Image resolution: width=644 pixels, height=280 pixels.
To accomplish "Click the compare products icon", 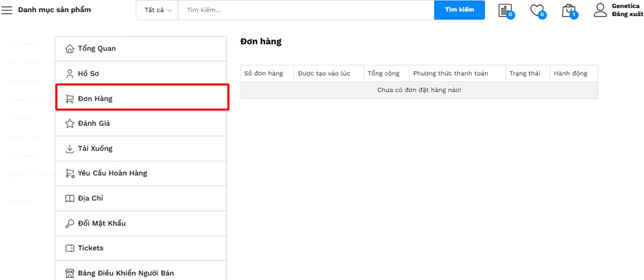I will coord(504,10).
